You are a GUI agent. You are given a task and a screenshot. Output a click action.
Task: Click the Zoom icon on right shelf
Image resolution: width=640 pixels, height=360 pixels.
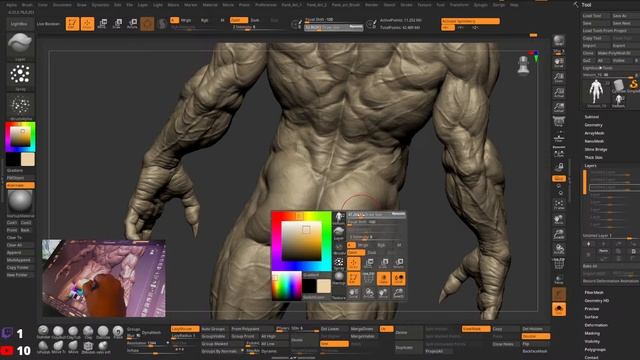pyautogui.click(x=559, y=78)
